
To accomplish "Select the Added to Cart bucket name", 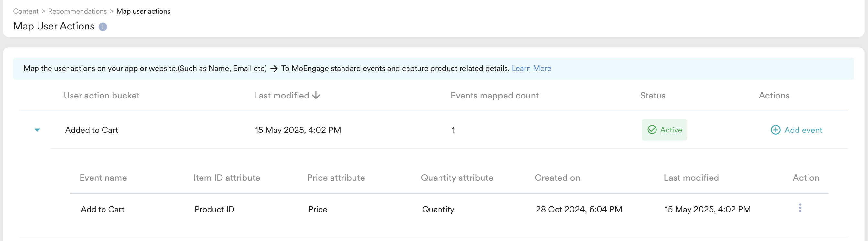I will point(91,130).
